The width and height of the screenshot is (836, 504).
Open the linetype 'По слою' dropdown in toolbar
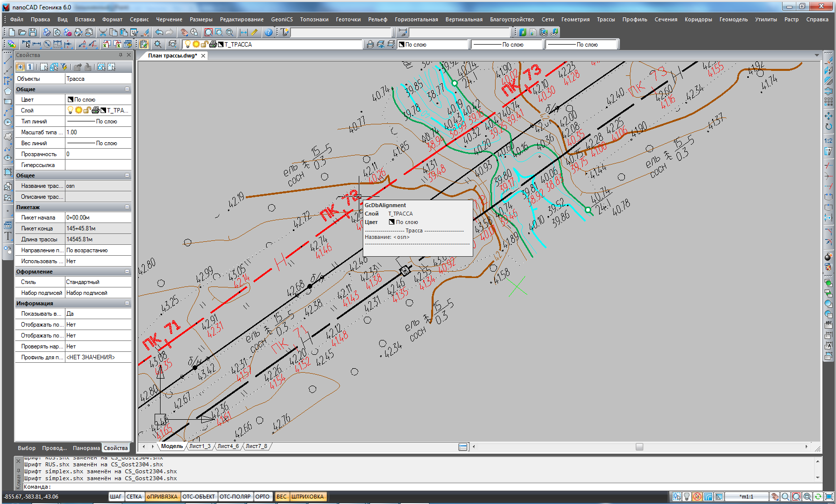pyautogui.click(x=506, y=45)
